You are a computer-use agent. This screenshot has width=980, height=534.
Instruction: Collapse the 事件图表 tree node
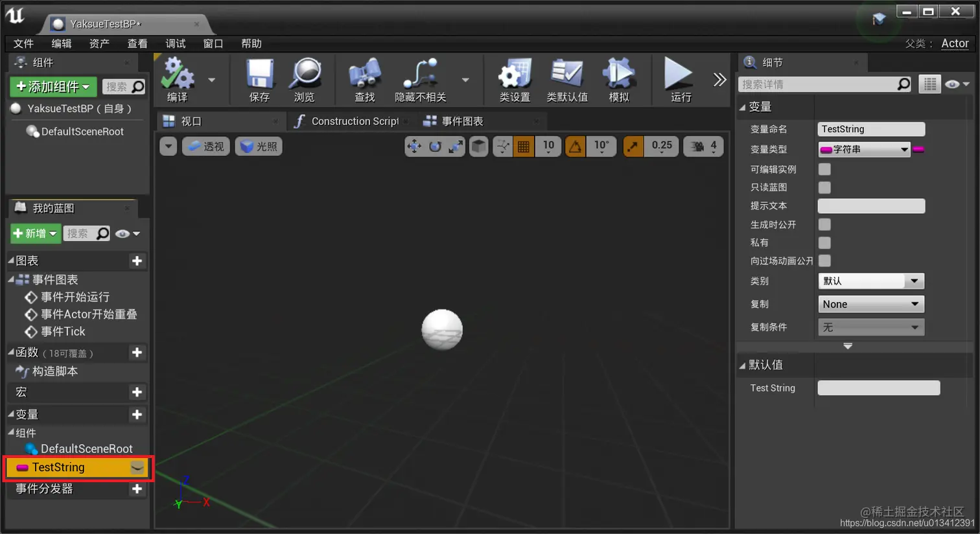(x=11, y=279)
